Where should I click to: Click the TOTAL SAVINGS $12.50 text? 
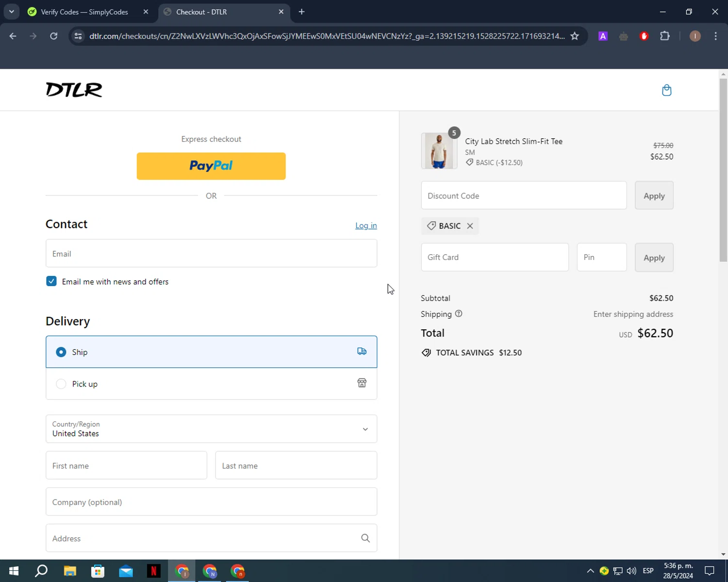point(479,353)
